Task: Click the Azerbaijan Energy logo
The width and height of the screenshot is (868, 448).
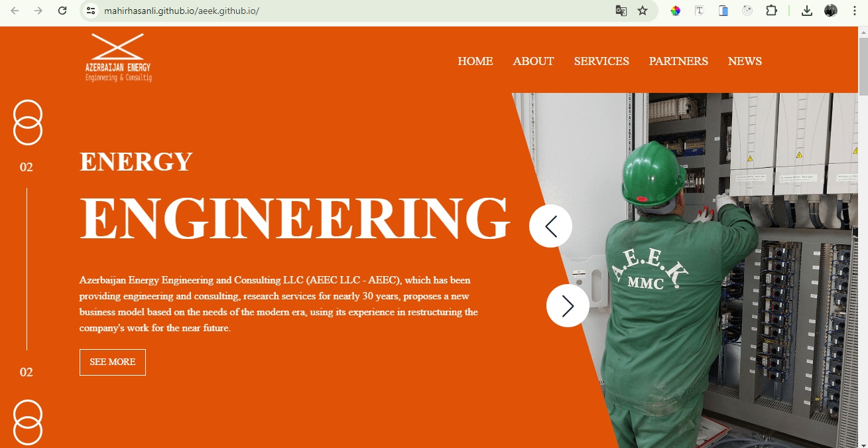Action: click(118, 57)
